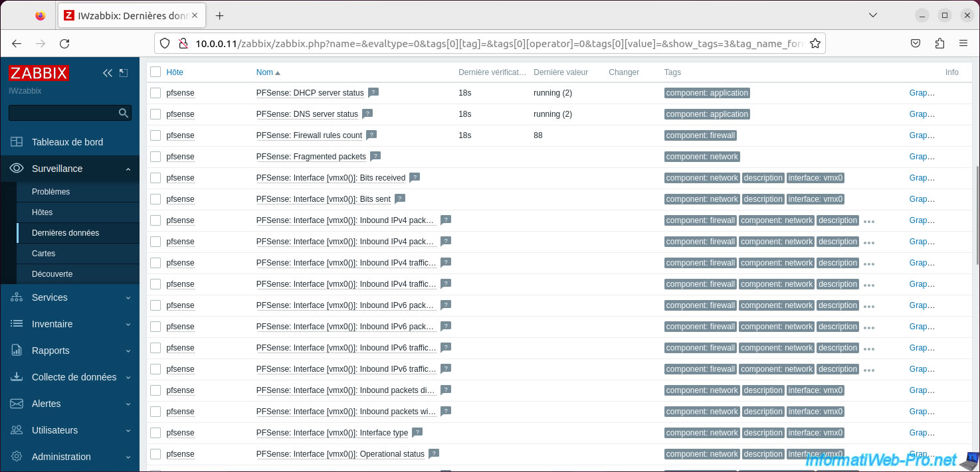The image size is (980, 472).
Task: Check the Operational status row checkbox
Action: pos(155,454)
